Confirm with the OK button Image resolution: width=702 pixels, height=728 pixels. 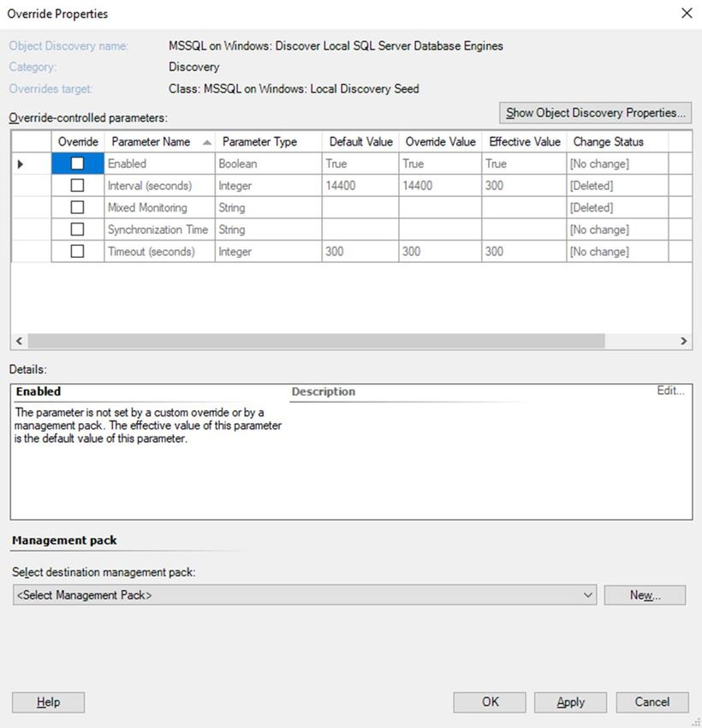(x=490, y=702)
